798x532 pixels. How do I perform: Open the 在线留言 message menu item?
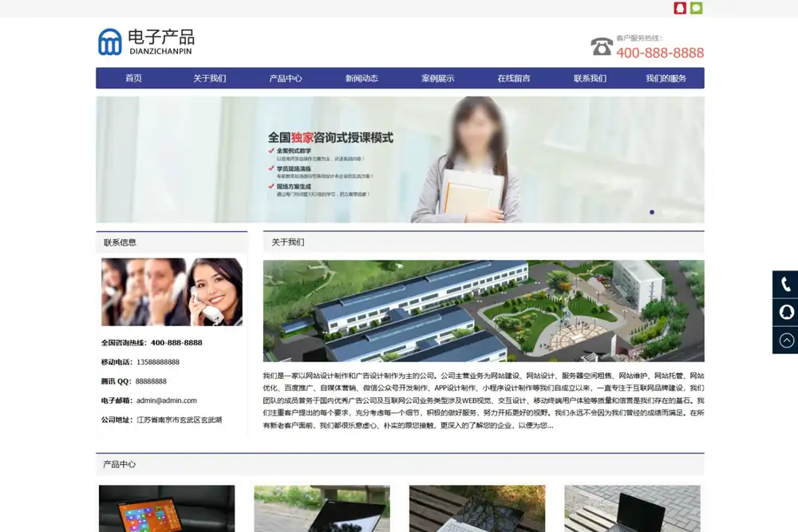pyautogui.click(x=513, y=78)
